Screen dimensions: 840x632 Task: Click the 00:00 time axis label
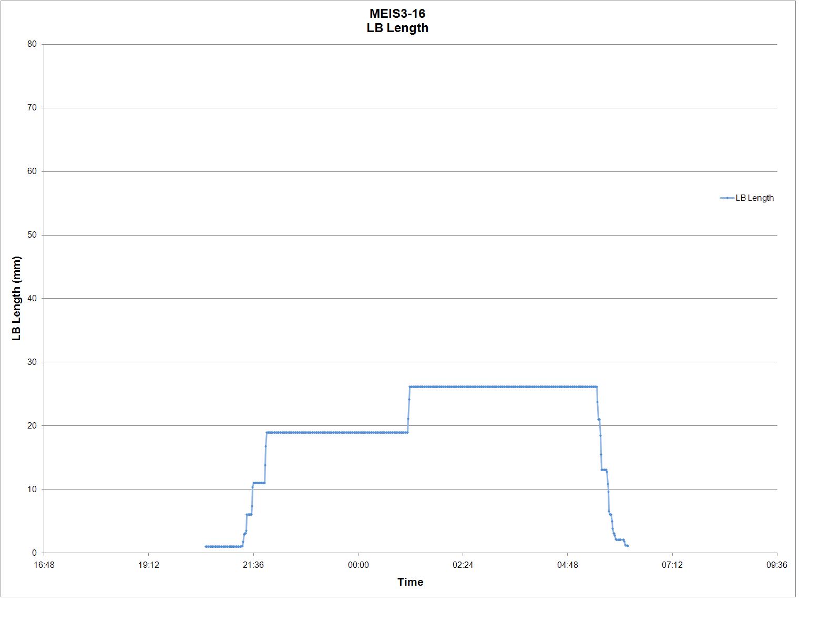point(358,565)
